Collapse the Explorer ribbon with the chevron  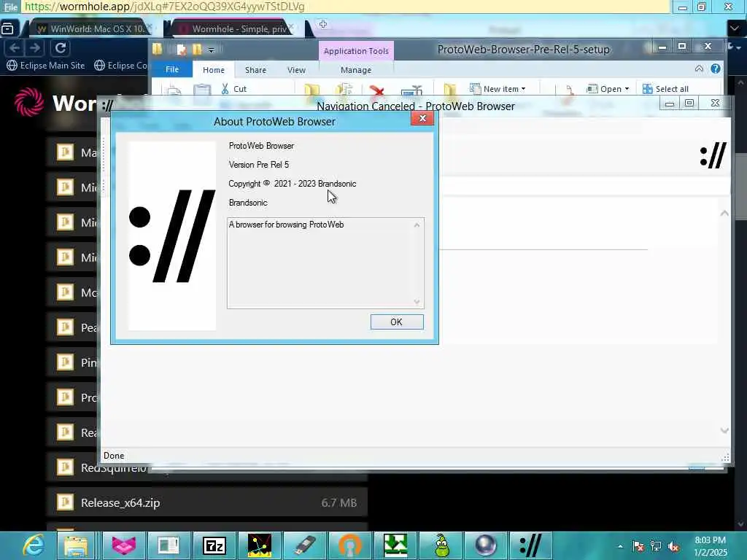699,69
